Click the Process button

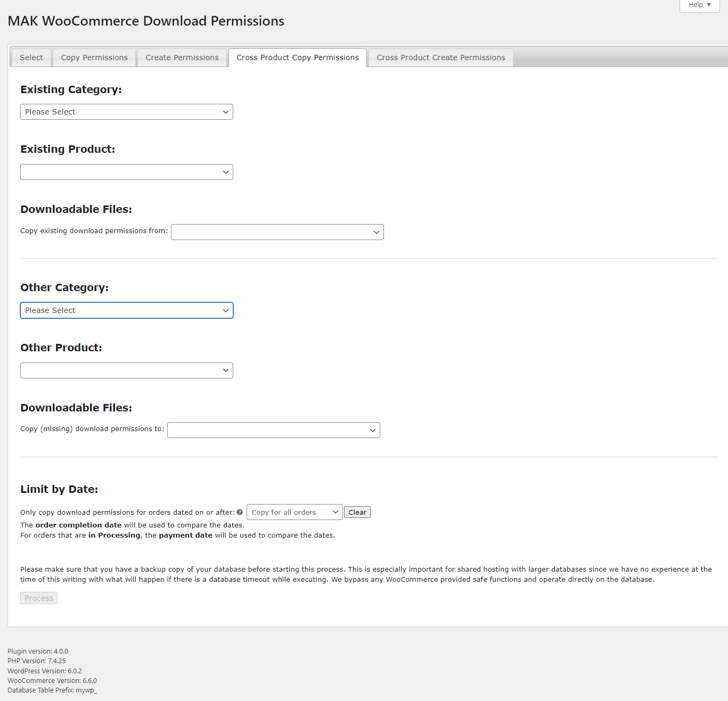[x=39, y=598]
